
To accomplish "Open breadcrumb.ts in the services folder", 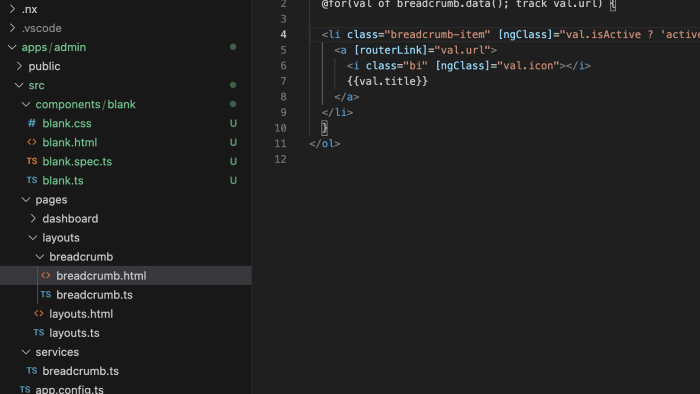I will pyautogui.click(x=80, y=371).
